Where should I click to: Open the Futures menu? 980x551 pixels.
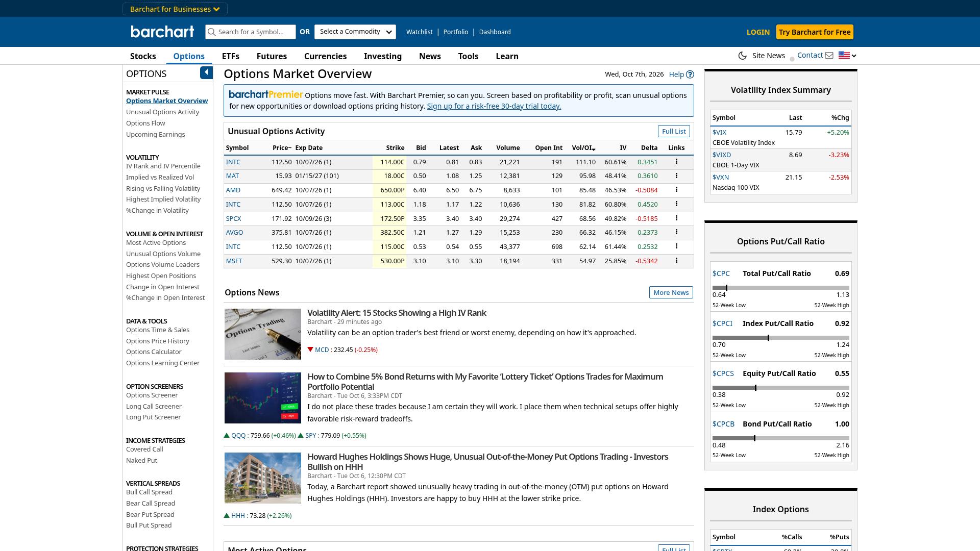pyautogui.click(x=272, y=56)
